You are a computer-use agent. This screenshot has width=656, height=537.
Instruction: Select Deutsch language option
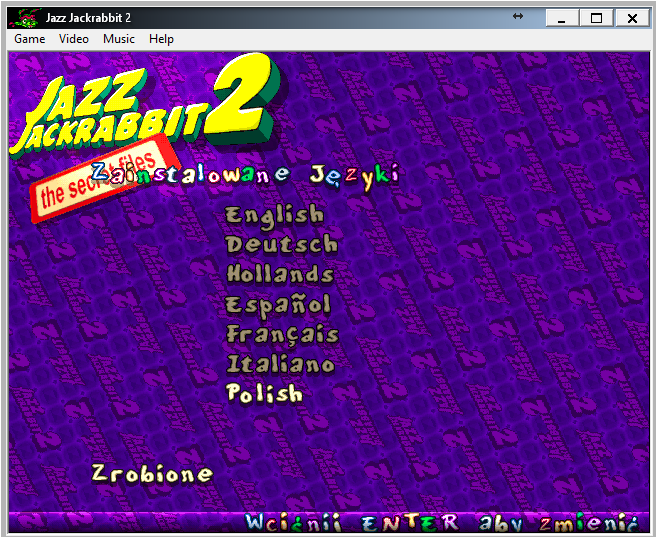click(282, 245)
